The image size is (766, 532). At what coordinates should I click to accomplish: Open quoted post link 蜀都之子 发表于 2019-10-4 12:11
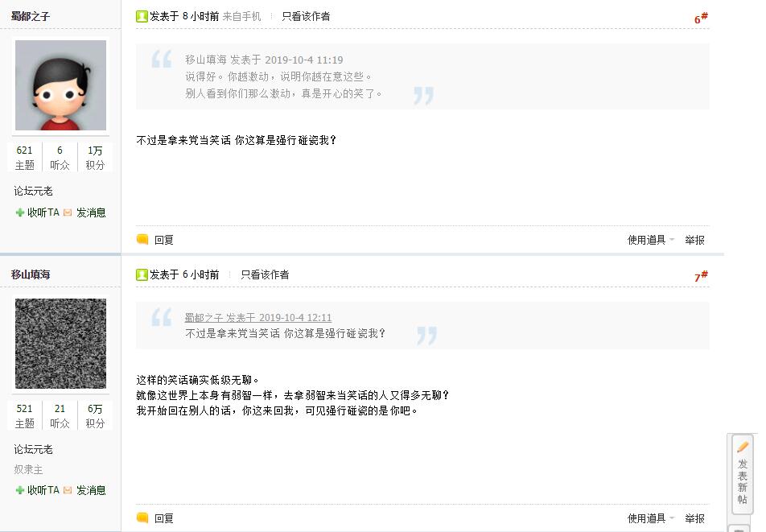pos(258,318)
